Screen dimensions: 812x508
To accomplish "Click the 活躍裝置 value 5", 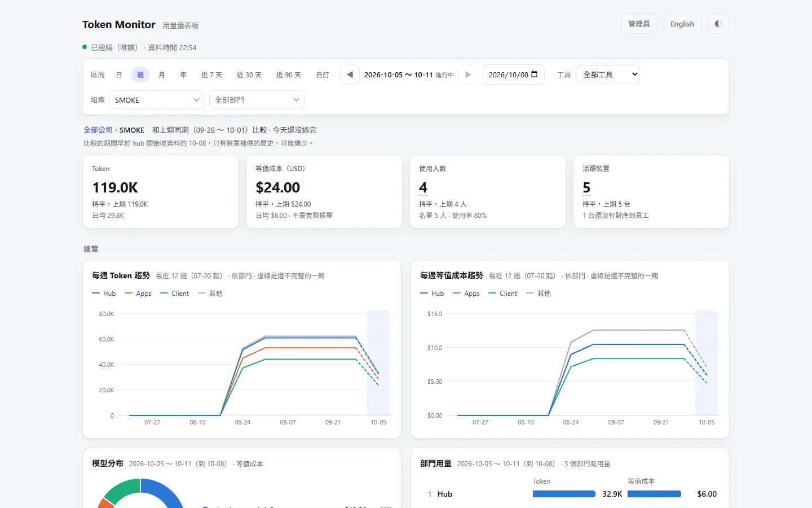I will pyautogui.click(x=586, y=187).
